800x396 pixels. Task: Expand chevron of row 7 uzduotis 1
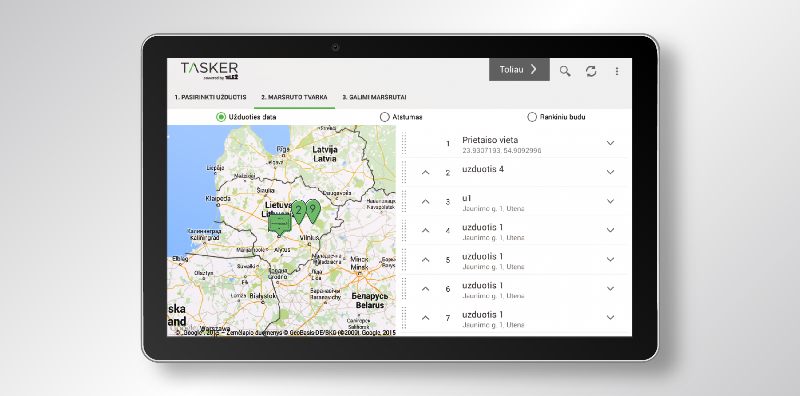pos(610,317)
